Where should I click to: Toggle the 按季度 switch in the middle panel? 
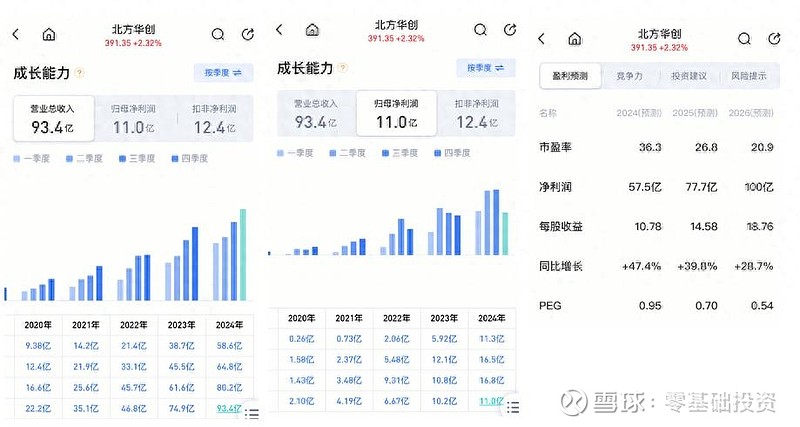pos(485,68)
